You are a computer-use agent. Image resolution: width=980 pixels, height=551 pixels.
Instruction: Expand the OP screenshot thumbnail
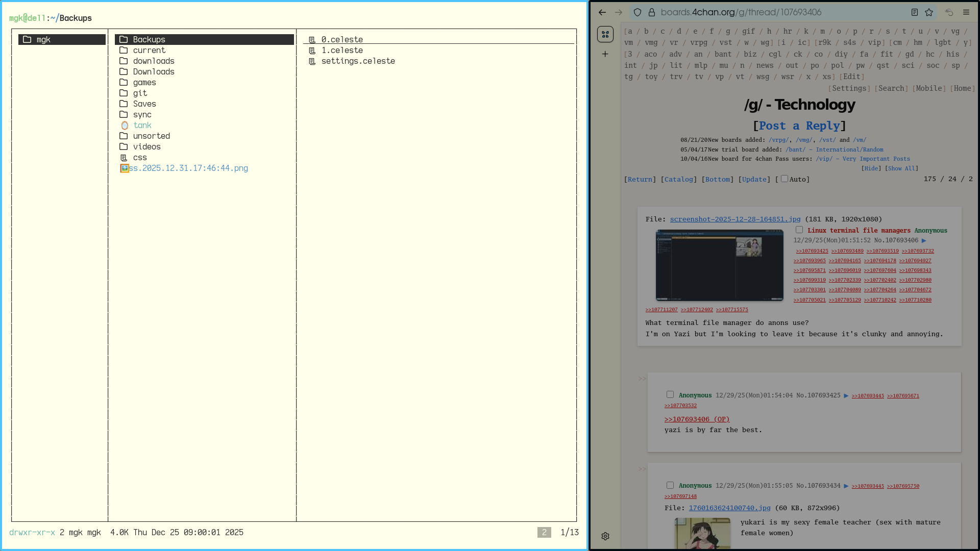[x=719, y=265]
